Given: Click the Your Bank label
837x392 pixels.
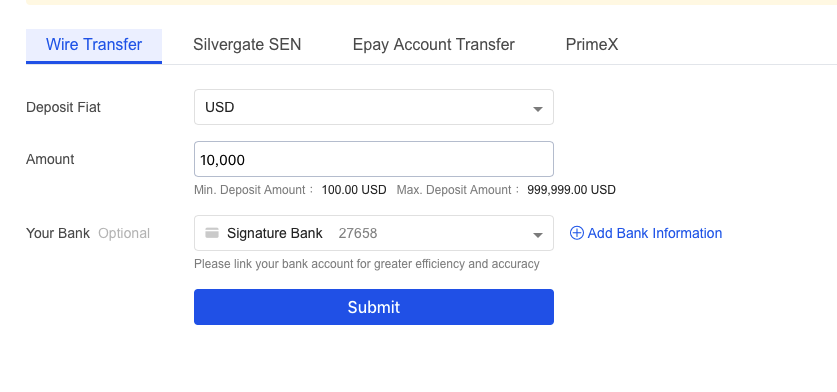Looking at the screenshot, I should (x=58, y=233).
